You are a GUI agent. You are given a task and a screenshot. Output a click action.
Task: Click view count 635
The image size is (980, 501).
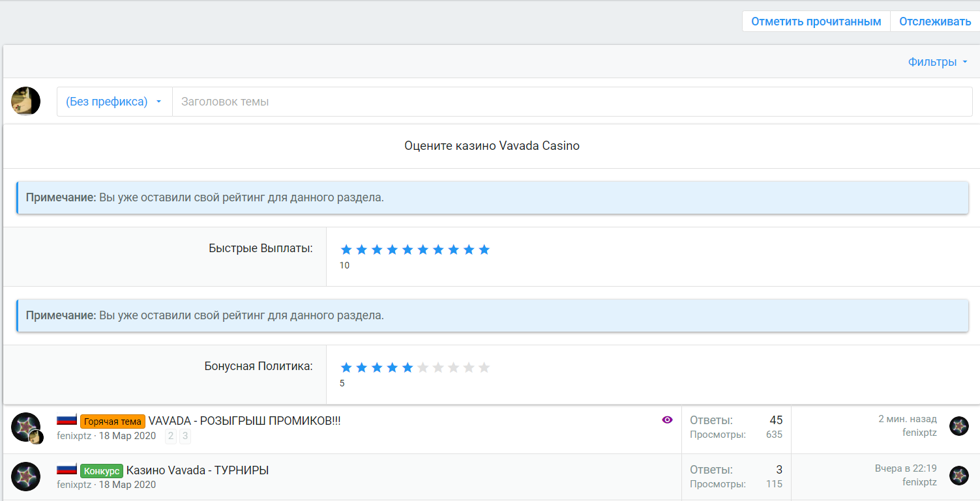(x=774, y=435)
